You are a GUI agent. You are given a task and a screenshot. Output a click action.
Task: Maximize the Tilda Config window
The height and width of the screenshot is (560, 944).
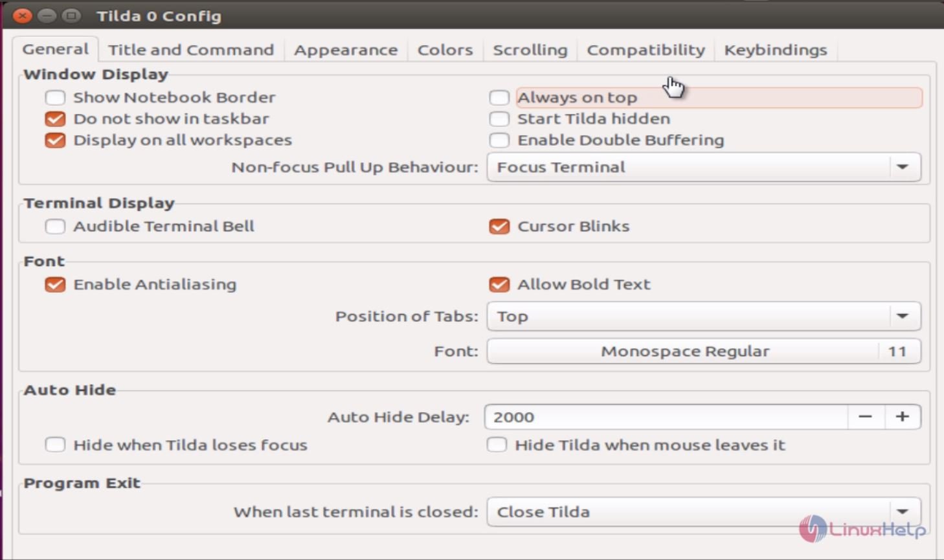[71, 16]
